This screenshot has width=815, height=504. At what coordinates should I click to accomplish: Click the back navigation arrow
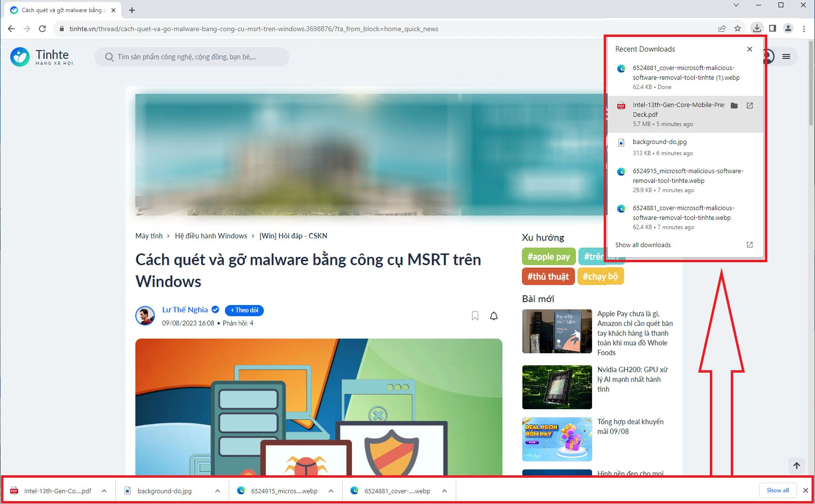tap(11, 29)
